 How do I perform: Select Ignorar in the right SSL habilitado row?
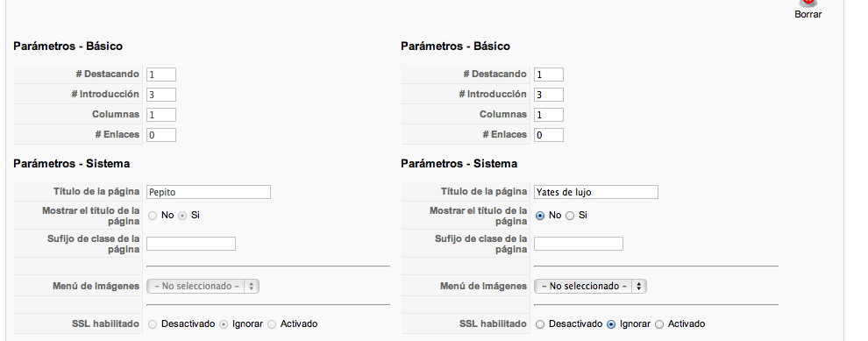pos(611,324)
